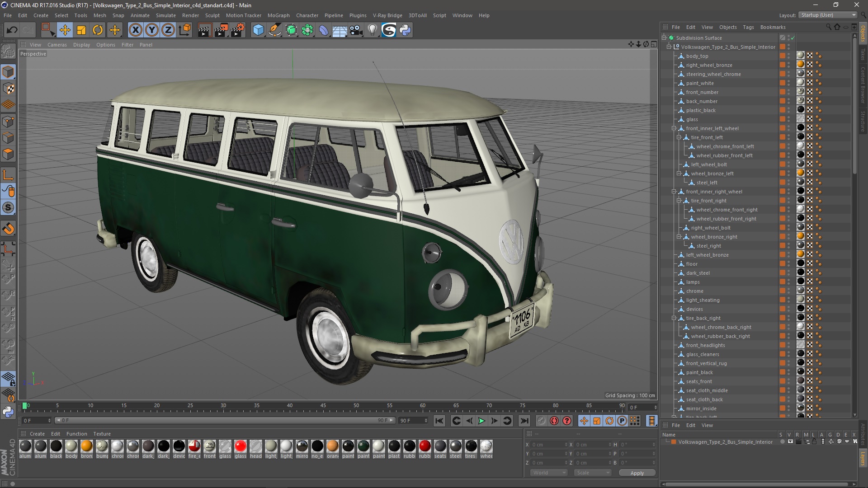Toggle X axis lock icon
The height and width of the screenshot is (488, 868).
click(x=135, y=30)
